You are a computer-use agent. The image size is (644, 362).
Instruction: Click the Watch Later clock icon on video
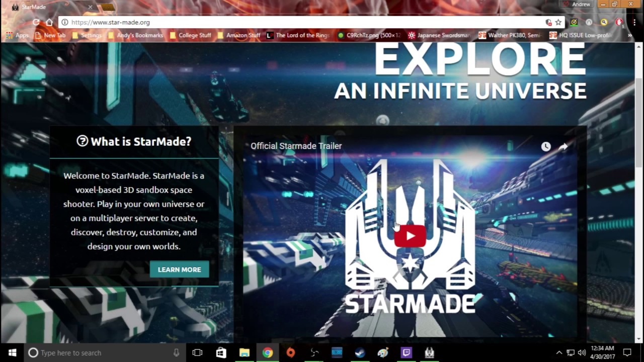546,146
